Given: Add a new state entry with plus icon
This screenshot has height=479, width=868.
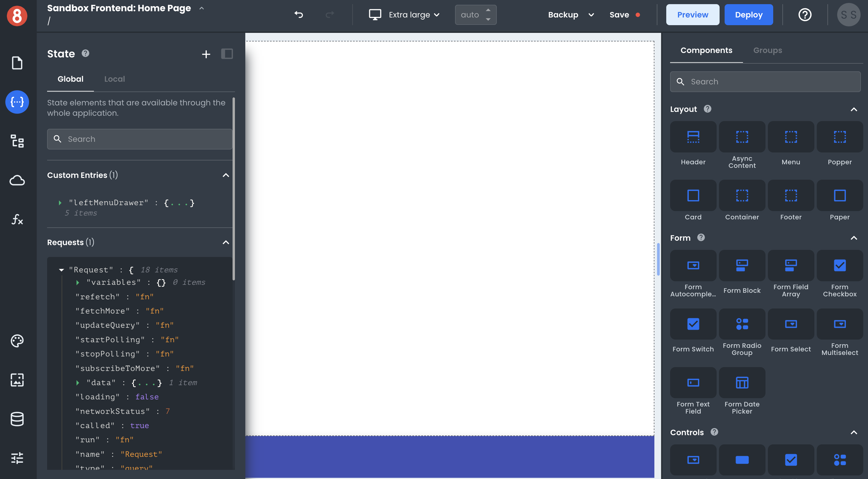Looking at the screenshot, I should click(206, 54).
